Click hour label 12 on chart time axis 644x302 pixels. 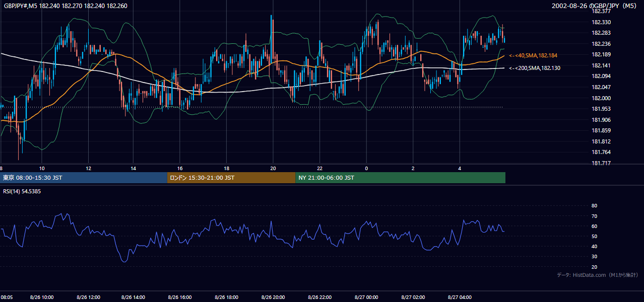(x=88, y=169)
